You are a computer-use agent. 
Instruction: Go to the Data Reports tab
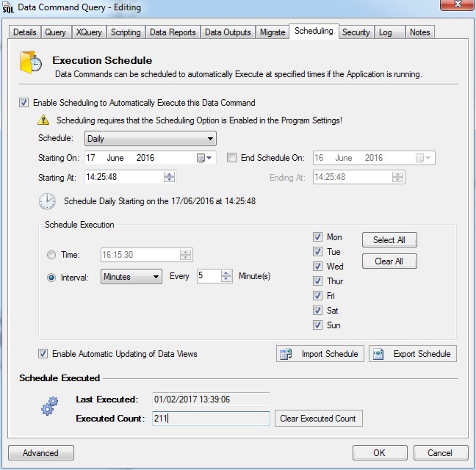173,32
